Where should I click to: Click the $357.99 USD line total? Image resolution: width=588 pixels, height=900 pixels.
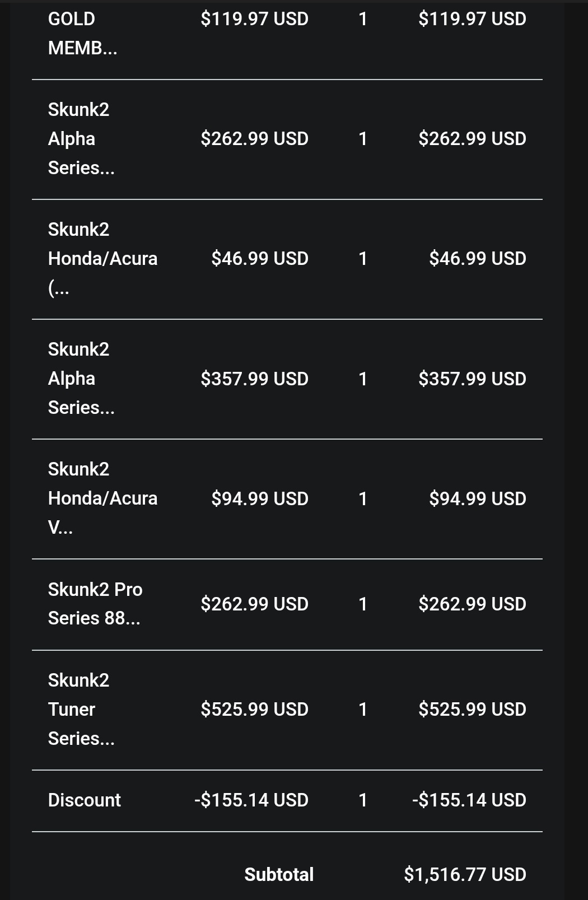pyautogui.click(x=472, y=379)
